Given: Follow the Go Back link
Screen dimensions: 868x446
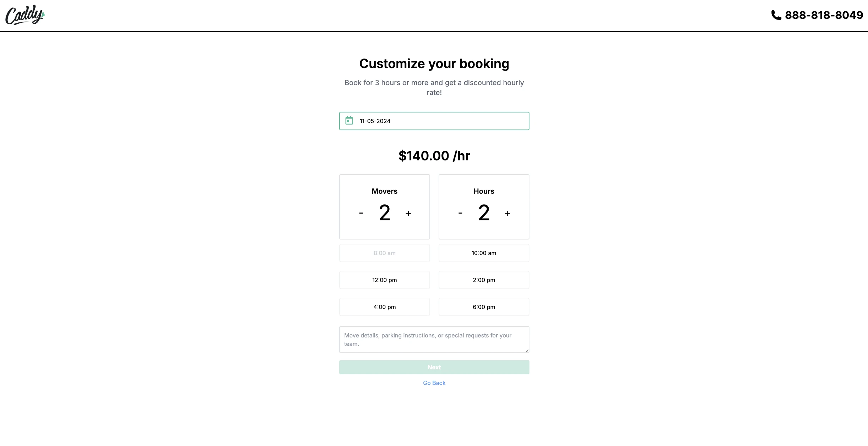Looking at the screenshot, I should click(x=434, y=383).
